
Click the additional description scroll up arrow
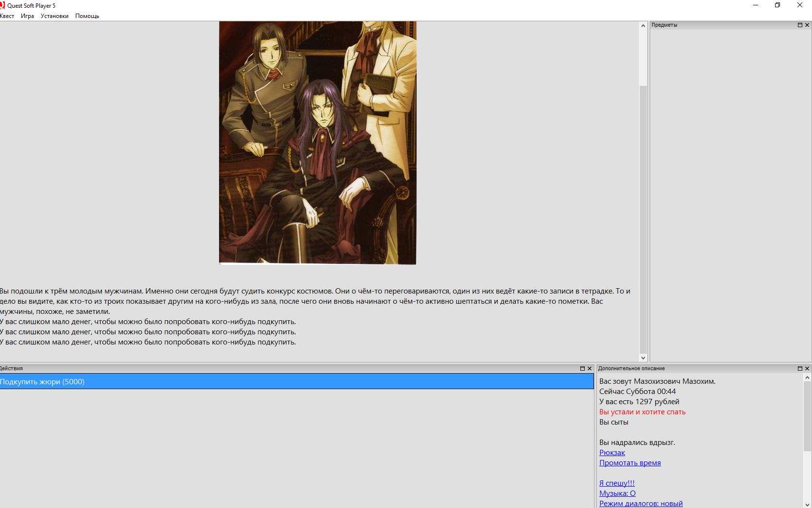coord(807,377)
